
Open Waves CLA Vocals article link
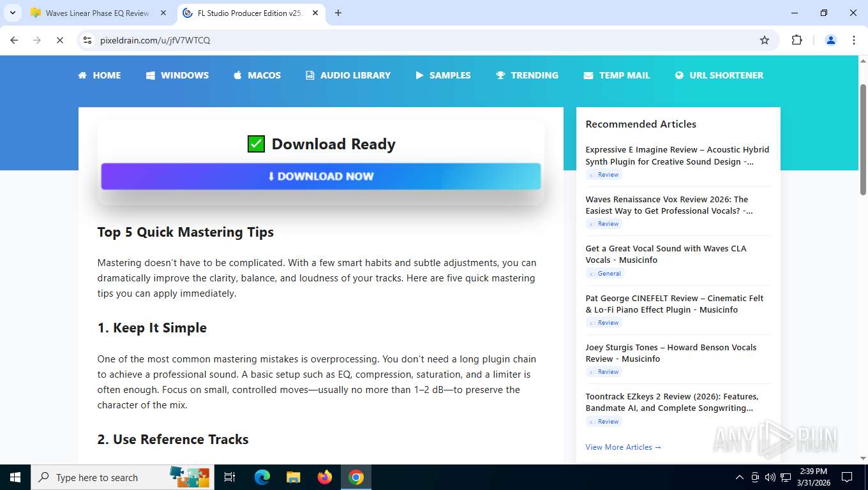tap(666, 254)
